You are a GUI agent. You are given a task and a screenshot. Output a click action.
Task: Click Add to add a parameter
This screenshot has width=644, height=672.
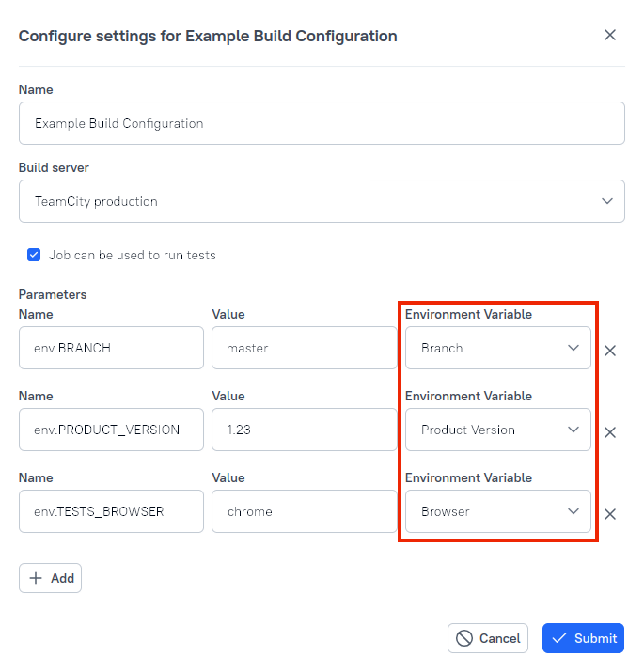[50, 578]
